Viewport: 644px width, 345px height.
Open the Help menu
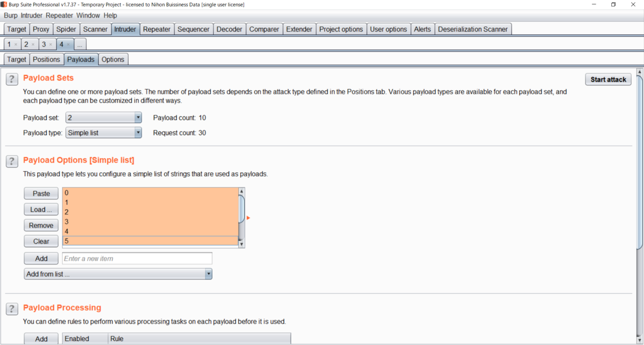point(111,16)
